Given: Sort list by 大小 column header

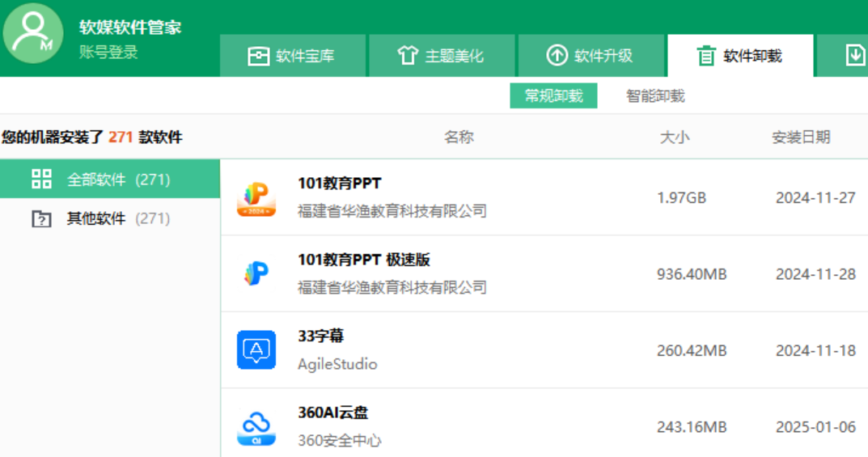Looking at the screenshot, I should pos(674,138).
